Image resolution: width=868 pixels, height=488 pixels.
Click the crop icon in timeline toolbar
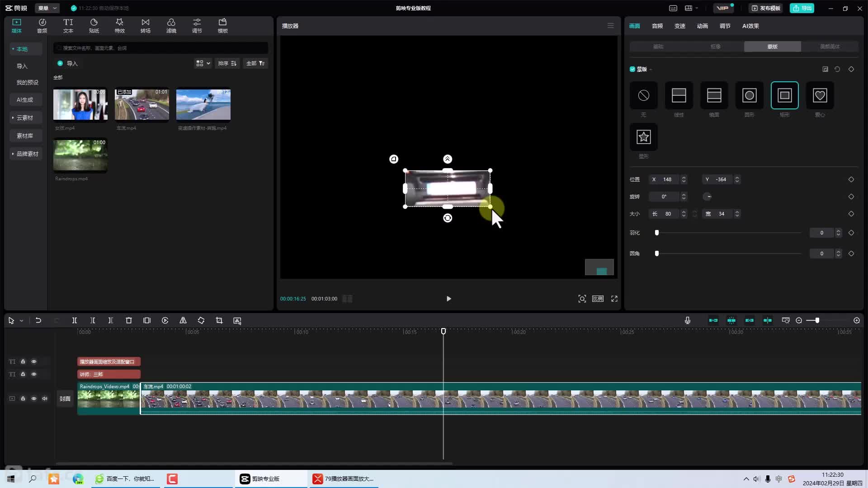click(x=219, y=320)
